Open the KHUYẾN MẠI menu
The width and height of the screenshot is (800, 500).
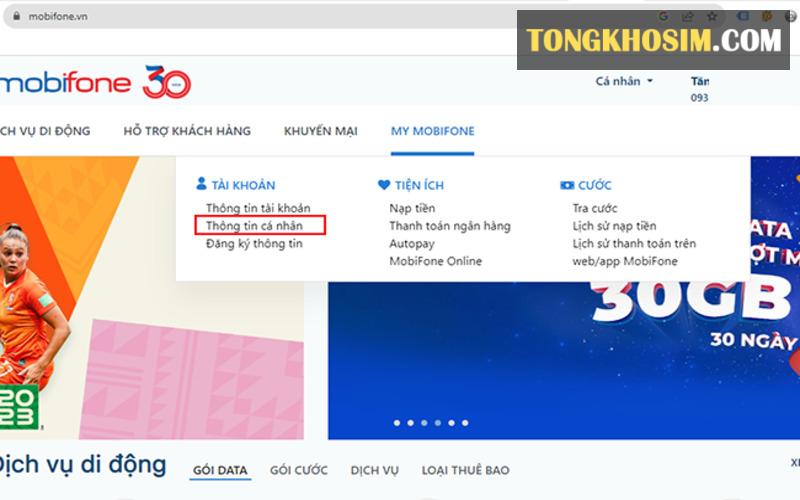320,131
